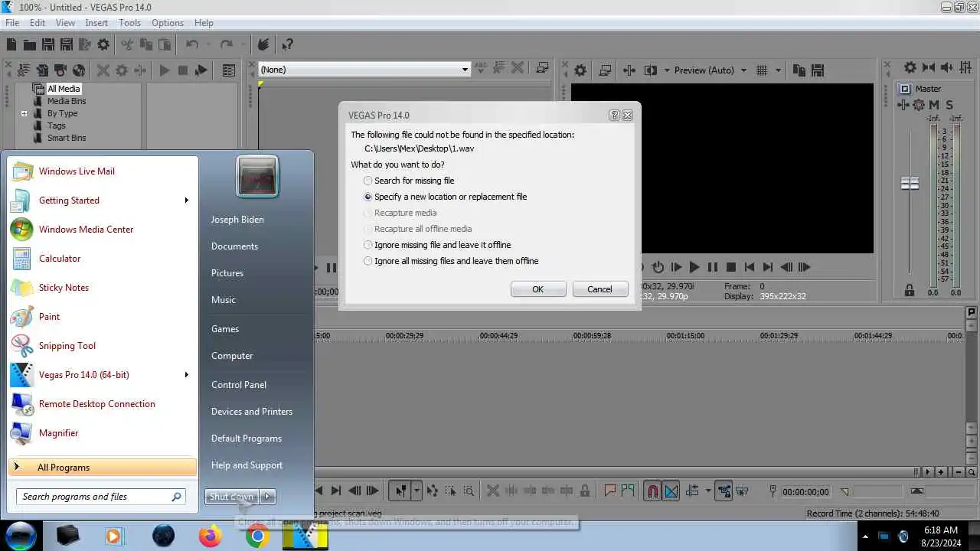Start media preview in Project Media toolbar

pyautogui.click(x=164, y=70)
